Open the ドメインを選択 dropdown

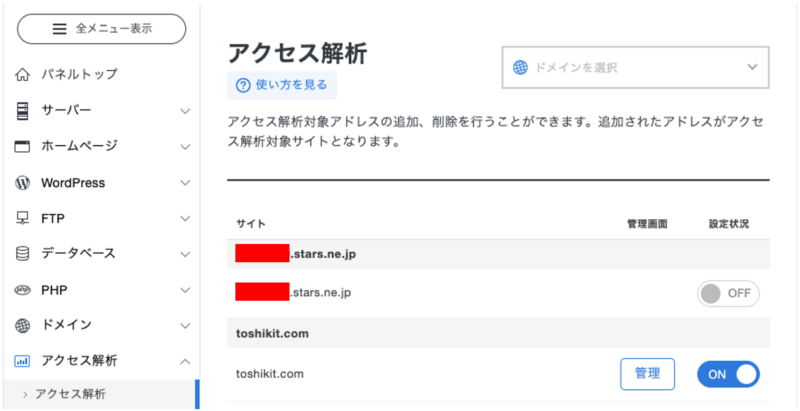tap(635, 68)
